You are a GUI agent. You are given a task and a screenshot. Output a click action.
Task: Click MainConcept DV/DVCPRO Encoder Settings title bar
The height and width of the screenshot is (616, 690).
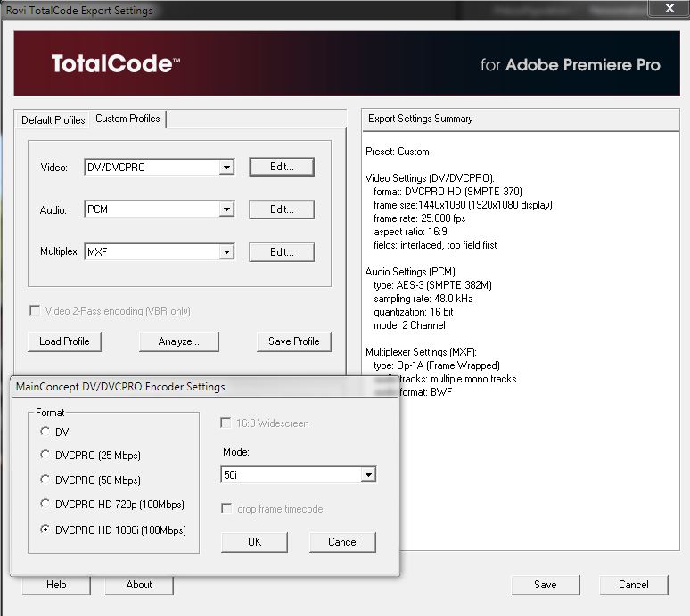click(205, 387)
